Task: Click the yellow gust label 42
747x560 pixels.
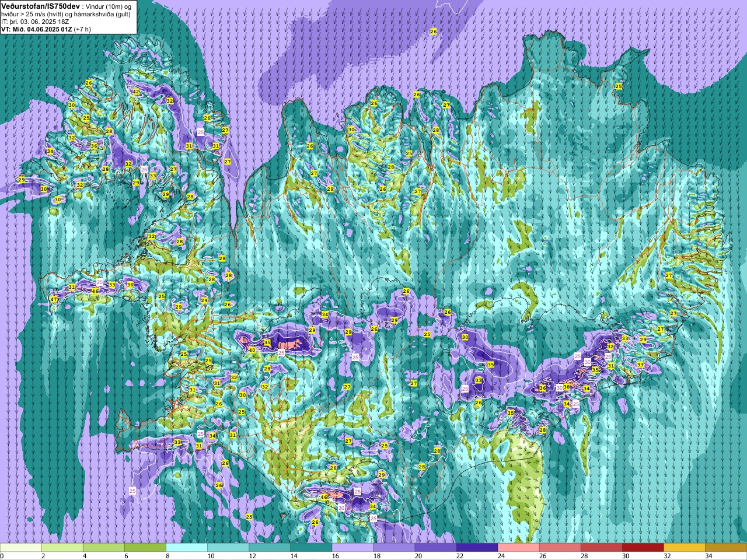Action: click(136, 92)
